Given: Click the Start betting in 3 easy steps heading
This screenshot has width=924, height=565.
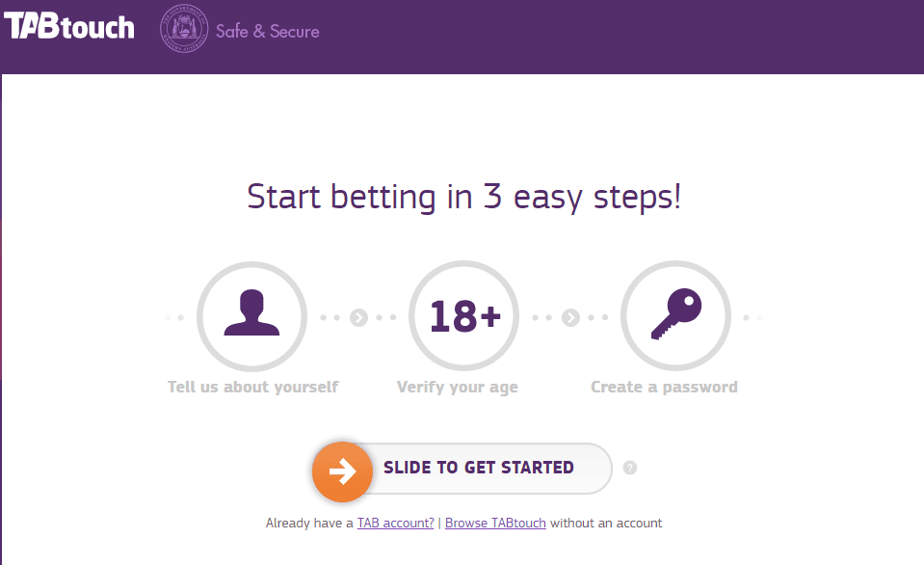Looking at the screenshot, I should click(463, 197).
